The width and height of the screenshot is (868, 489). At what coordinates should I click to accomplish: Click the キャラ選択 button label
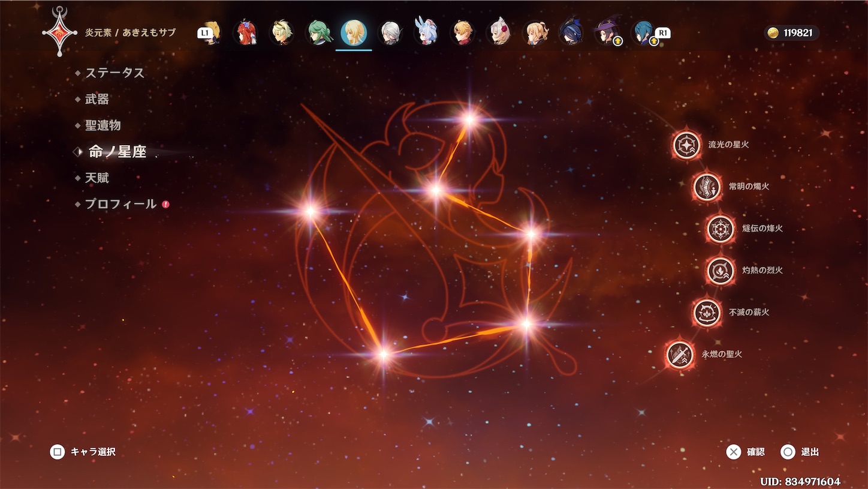click(x=93, y=452)
